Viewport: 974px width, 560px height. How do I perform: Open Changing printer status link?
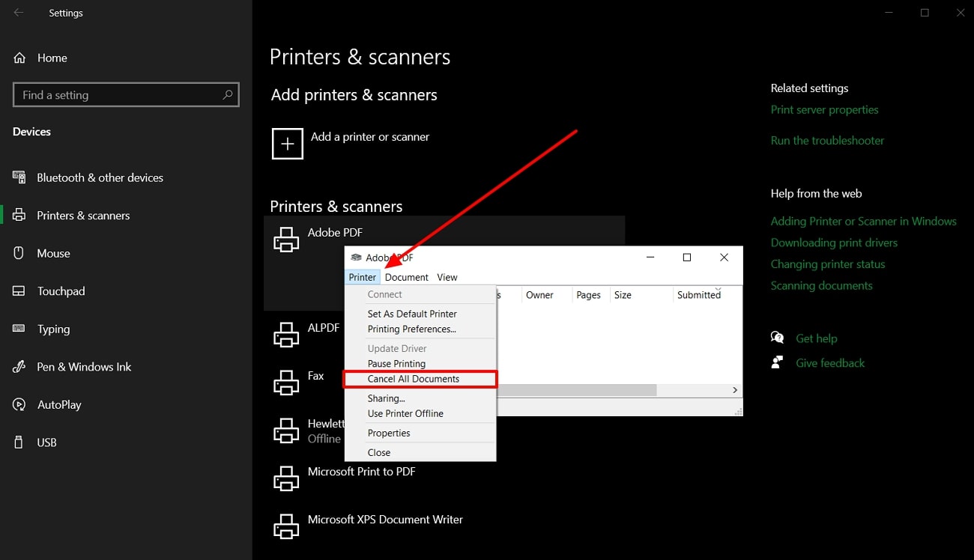click(828, 264)
